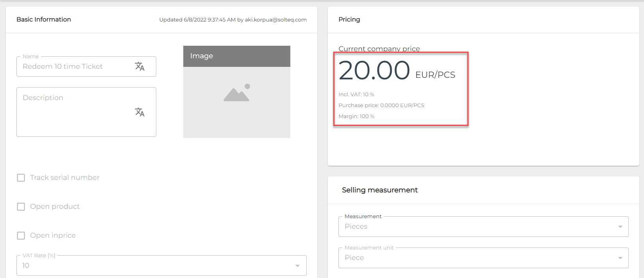Viewport: 644px width, 278px height.
Task: Click the Incl. VAT 10 % text
Action: 356,95
